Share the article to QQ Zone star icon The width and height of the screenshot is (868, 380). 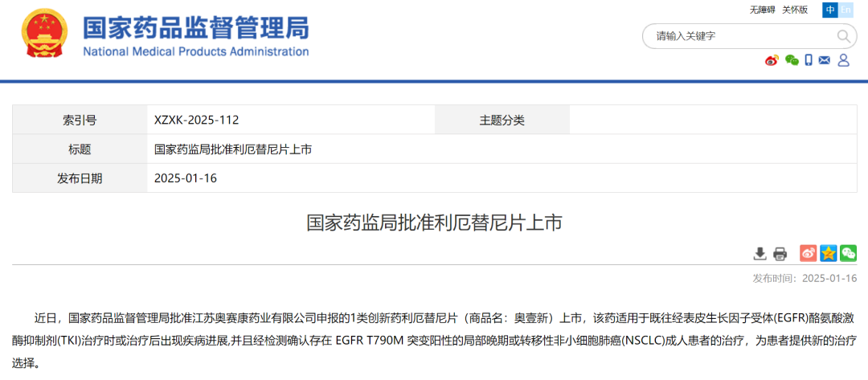[x=828, y=253]
